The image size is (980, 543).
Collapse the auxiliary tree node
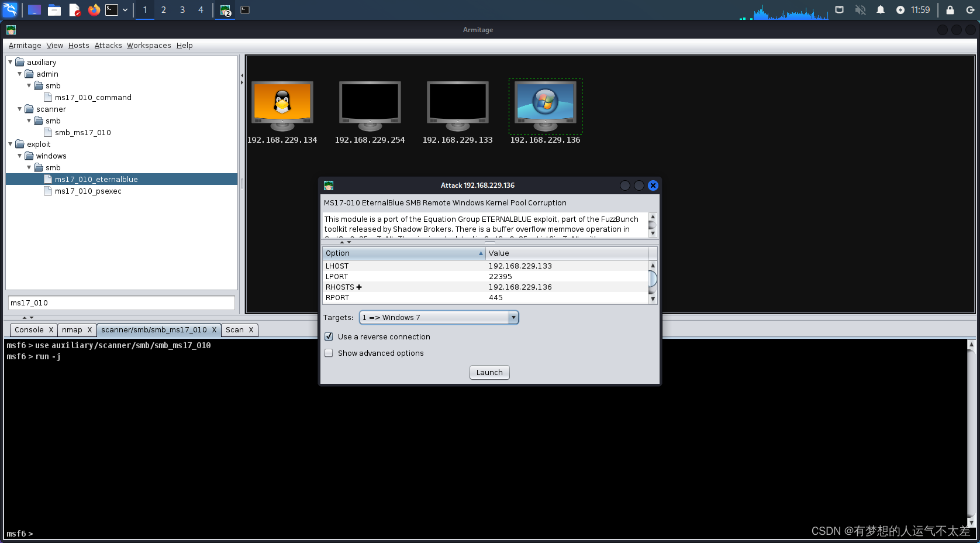click(10, 62)
